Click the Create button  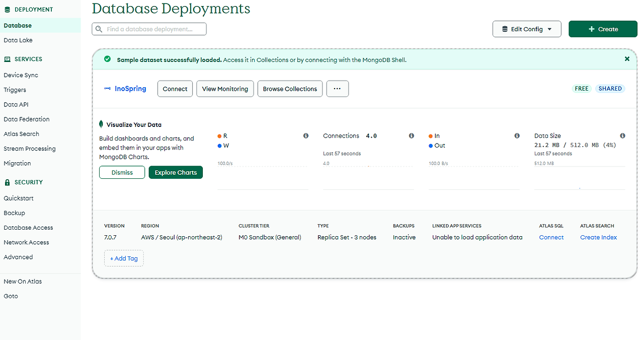[603, 29]
